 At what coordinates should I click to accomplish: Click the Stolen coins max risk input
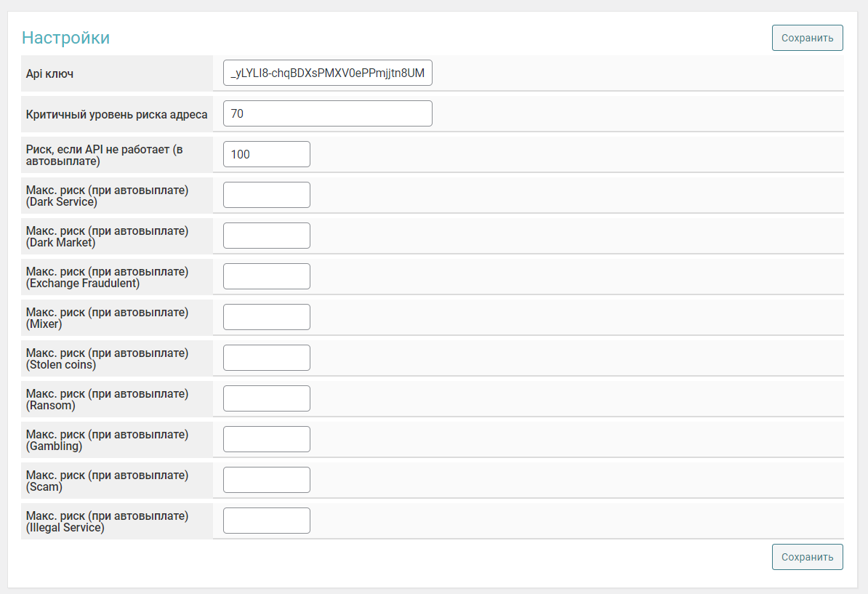click(x=266, y=358)
